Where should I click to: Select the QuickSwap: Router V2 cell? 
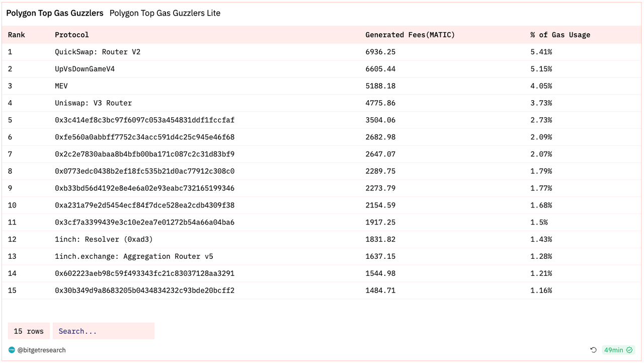tap(98, 52)
